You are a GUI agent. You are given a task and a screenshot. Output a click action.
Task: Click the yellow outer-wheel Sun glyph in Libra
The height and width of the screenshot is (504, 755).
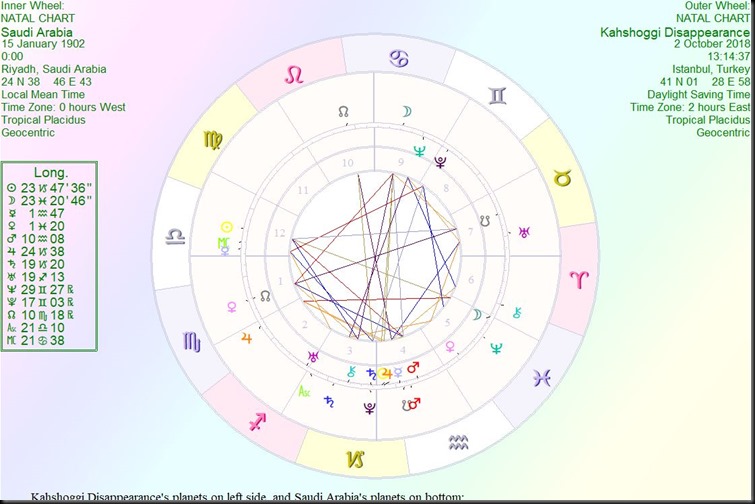pos(227,227)
